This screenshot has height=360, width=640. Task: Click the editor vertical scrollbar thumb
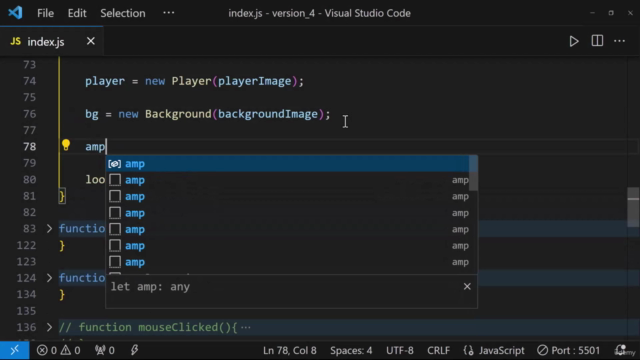633,207
